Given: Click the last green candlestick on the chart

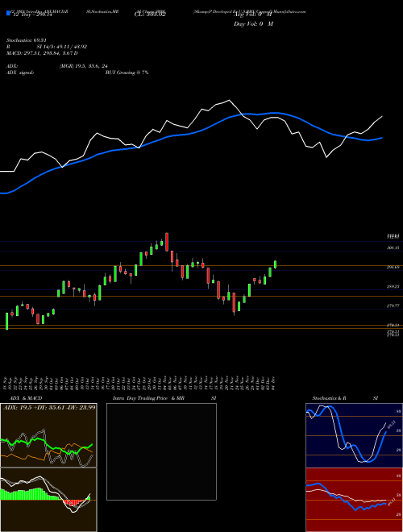Looking at the screenshot, I should pyautogui.click(x=275, y=264).
